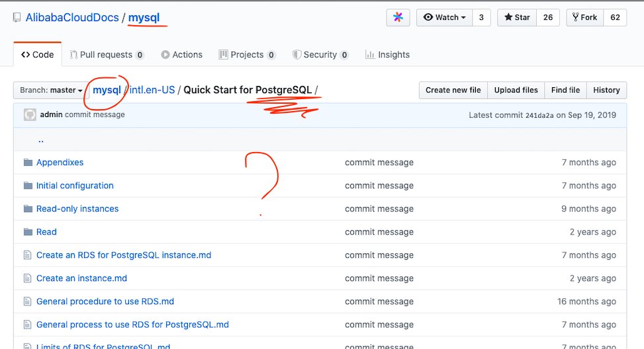Click 'commit message' text beside admin
The height and width of the screenshot is (349, 644).
(95, 115)
